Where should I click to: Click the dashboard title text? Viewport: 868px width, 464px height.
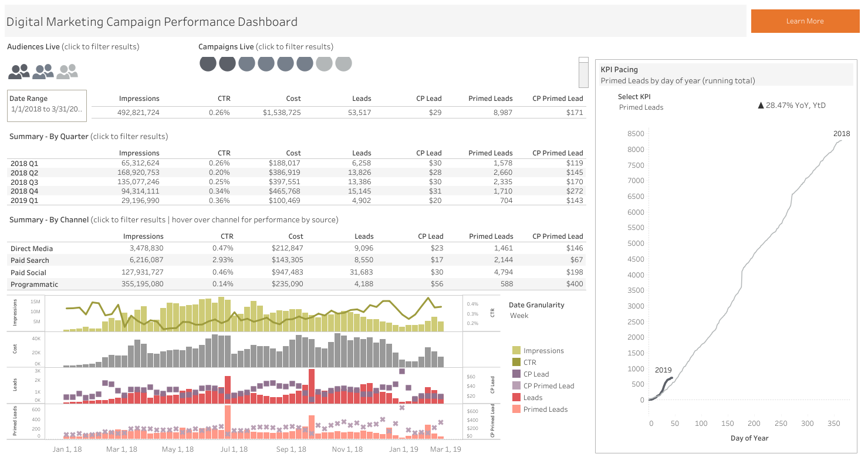152,22
